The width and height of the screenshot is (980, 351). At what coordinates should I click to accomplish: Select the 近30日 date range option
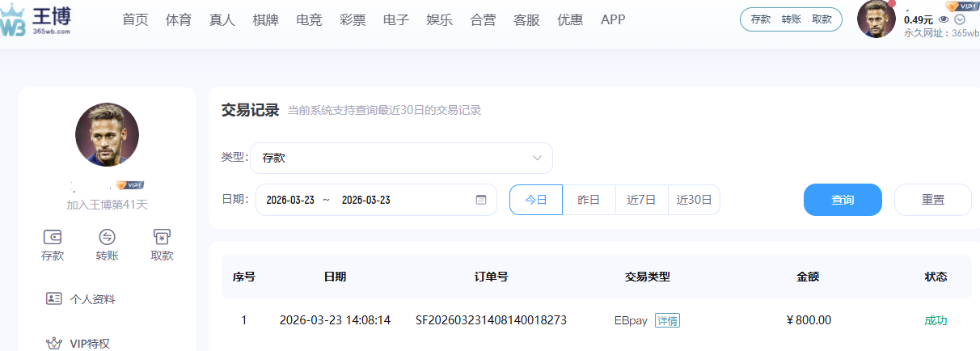[x=694, y=200]
